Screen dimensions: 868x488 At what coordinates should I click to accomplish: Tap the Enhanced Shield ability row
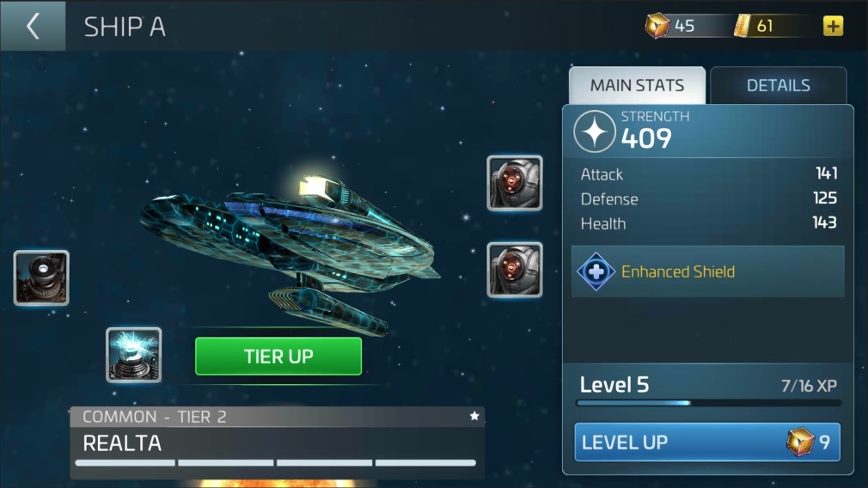click(x=707, y=271)
